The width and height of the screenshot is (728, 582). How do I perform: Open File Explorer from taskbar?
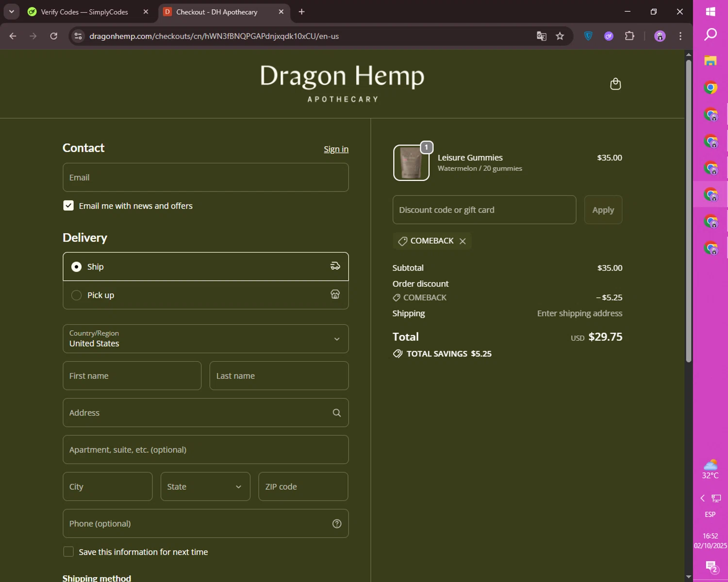(x=711, y=61)
